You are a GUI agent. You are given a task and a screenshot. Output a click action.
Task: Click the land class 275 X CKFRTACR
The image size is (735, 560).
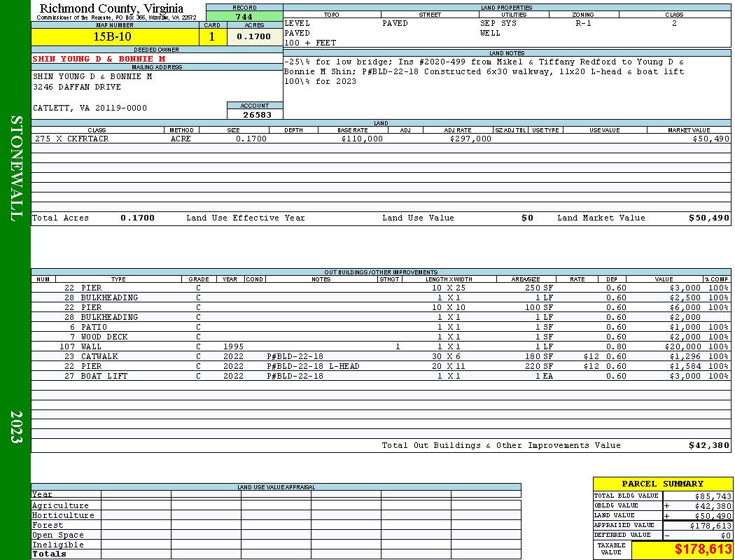click(x=71, y=139)
